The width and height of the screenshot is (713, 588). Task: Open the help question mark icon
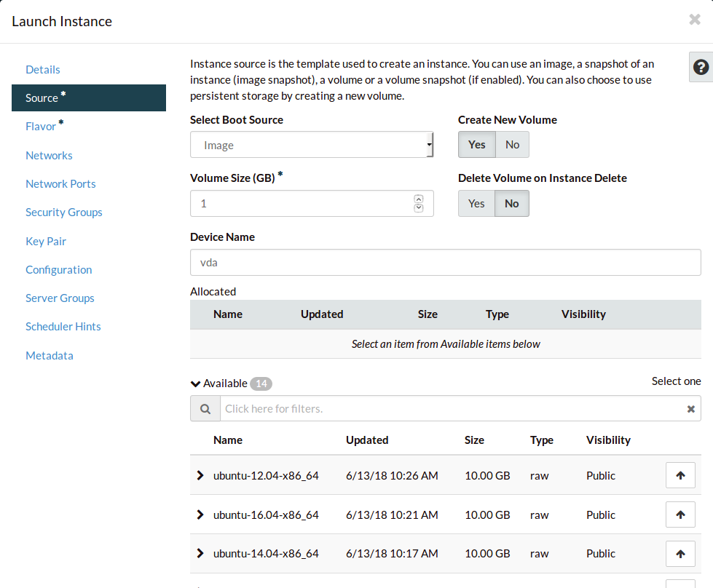coord(701,68)
